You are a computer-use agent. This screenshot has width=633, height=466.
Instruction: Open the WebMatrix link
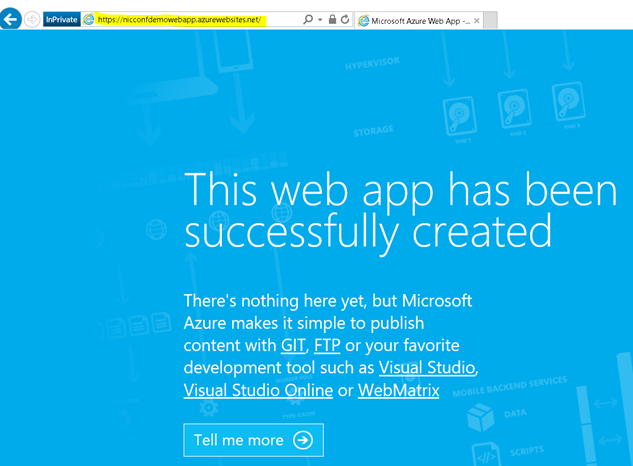398,390
